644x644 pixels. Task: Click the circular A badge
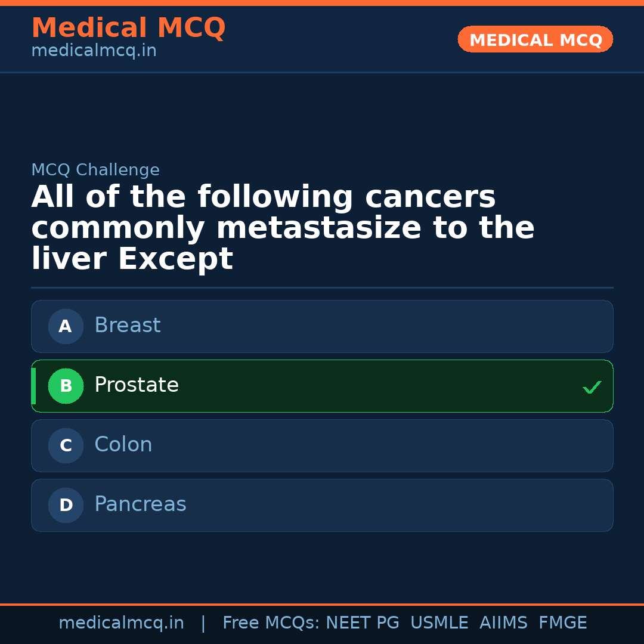click(66, 326)
